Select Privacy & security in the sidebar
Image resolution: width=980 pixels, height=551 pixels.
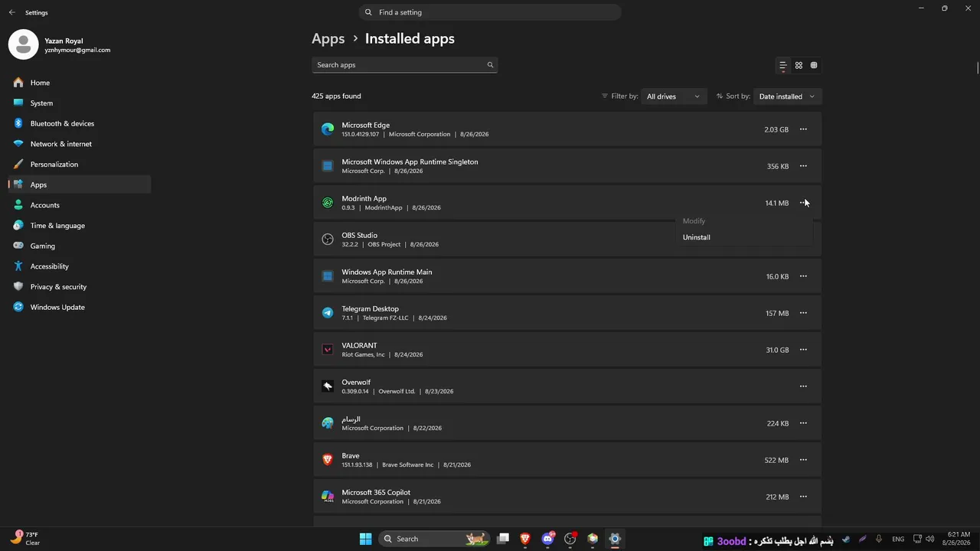(80, 287)
